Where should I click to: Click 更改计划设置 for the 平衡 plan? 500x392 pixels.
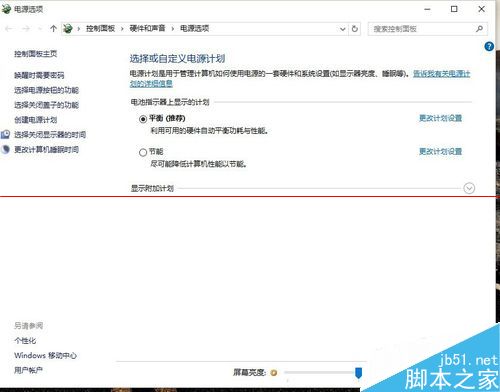(440, 118)
